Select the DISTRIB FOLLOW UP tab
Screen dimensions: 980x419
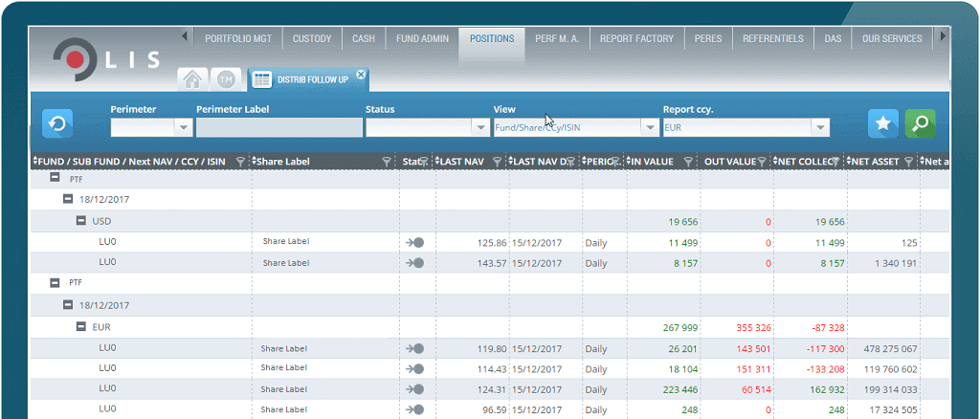pos(309,80)
